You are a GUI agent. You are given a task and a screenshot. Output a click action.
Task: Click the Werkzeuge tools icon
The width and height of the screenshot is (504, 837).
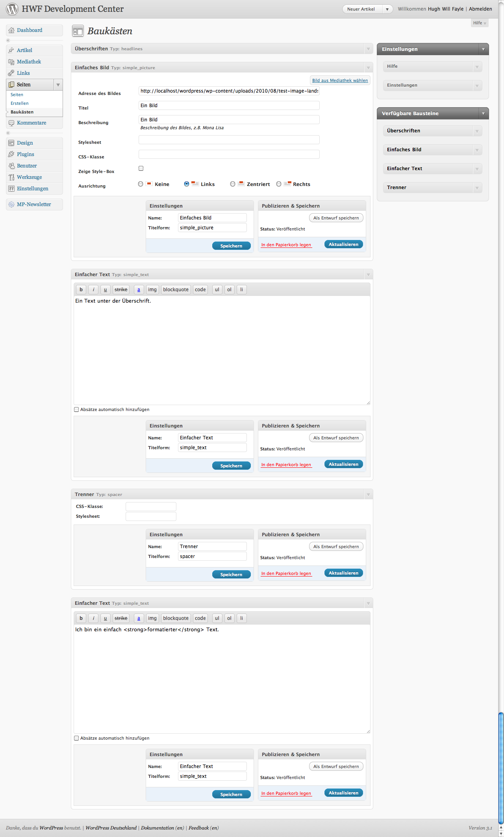pyautogui.click(x=11, y=177)
